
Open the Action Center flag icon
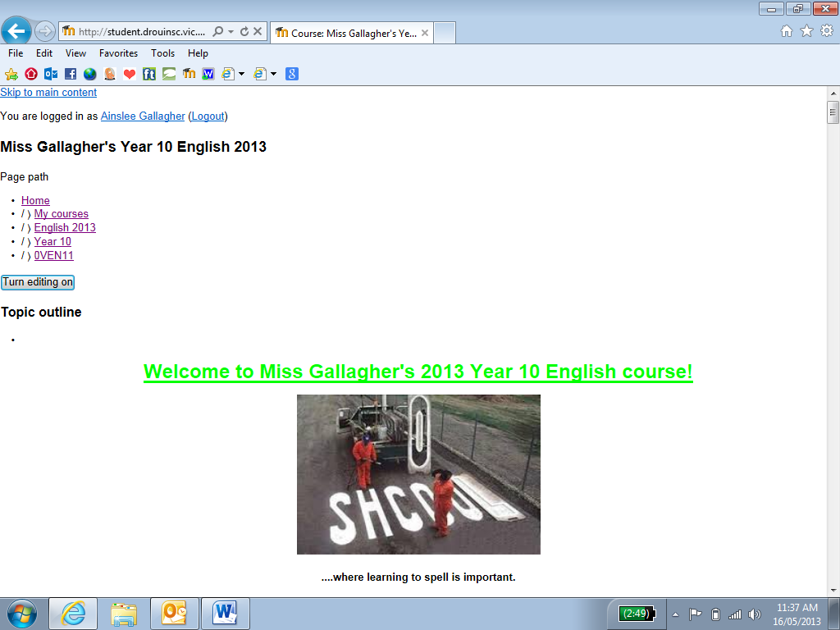[x=695, y=614]
